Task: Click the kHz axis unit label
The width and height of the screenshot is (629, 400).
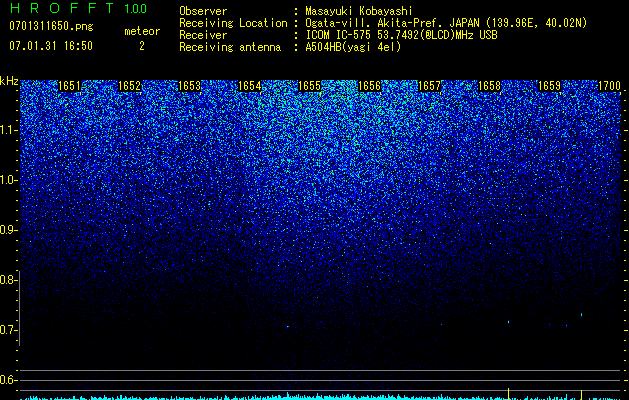Action: (9, 81)
